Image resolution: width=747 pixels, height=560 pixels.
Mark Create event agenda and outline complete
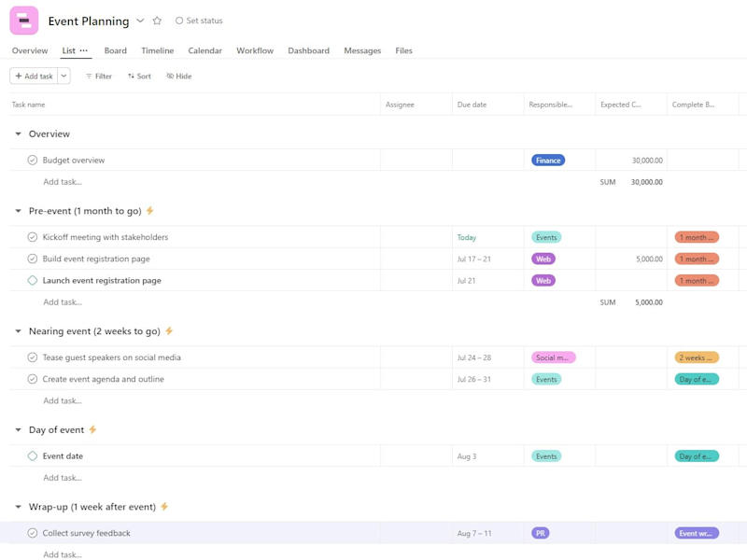coord(33,379)
